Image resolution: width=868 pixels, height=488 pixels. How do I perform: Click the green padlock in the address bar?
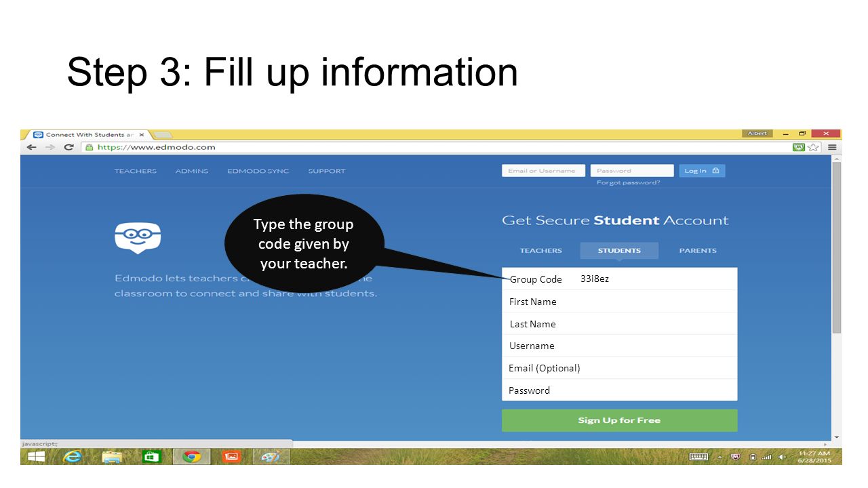[x=89, y=147]
